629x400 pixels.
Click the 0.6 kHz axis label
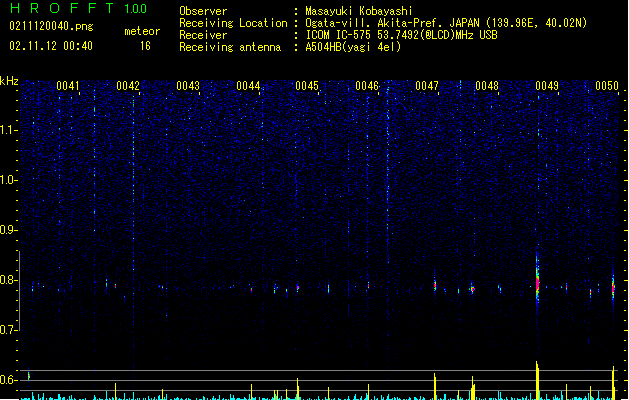(x=9, y=380)
